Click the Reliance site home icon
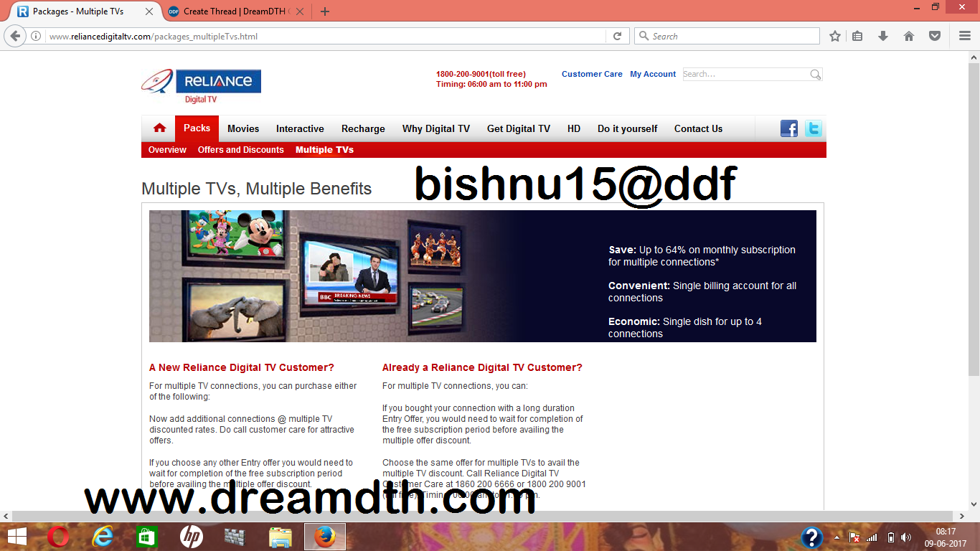Screen dimensions: 980x551 pos(159,128)
